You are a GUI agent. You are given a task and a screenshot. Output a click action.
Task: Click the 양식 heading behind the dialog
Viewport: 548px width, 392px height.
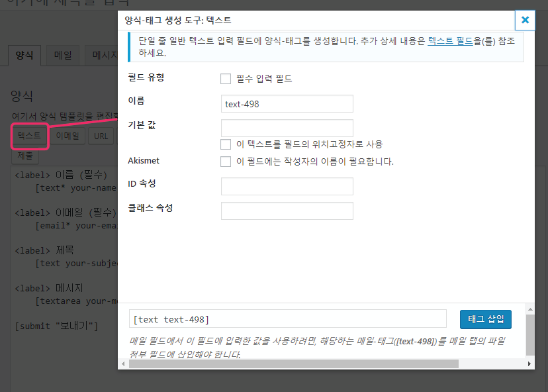(x=22, y=96)
